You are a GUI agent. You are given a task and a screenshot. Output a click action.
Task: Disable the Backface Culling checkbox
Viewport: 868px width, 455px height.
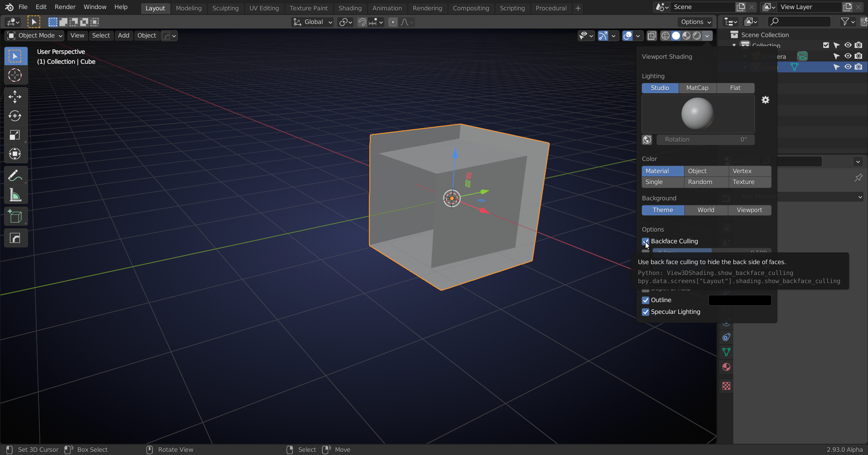pos(646,242)
